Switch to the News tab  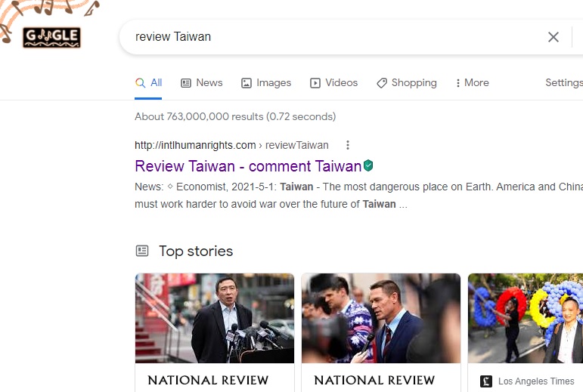[x=201, y=83]
